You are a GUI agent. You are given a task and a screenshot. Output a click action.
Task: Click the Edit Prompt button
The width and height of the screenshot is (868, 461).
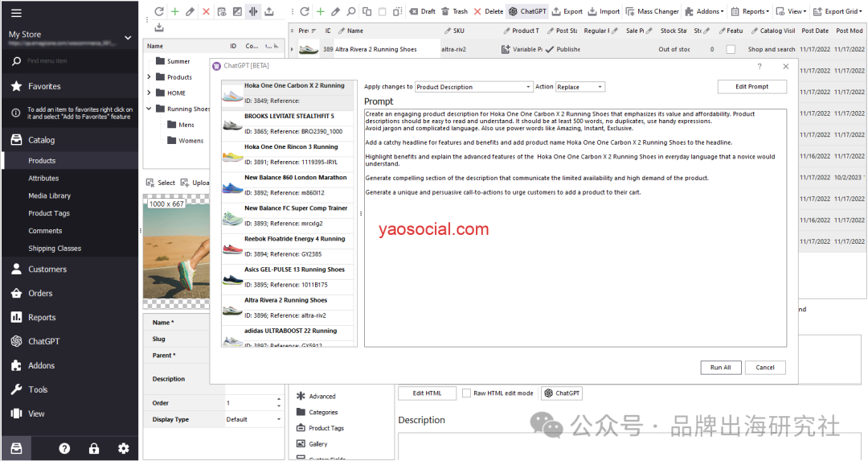(751, 86)
